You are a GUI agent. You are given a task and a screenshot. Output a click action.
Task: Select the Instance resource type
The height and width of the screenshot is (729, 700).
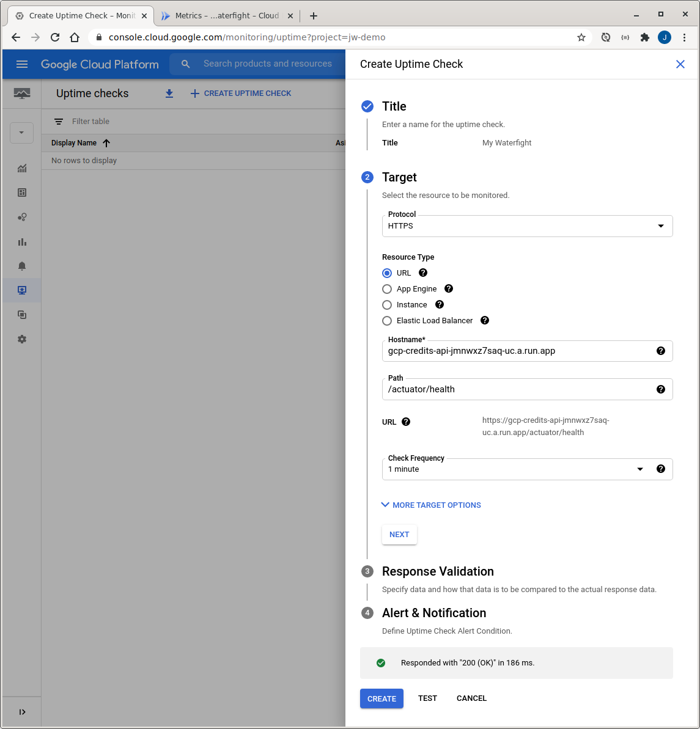387,305
